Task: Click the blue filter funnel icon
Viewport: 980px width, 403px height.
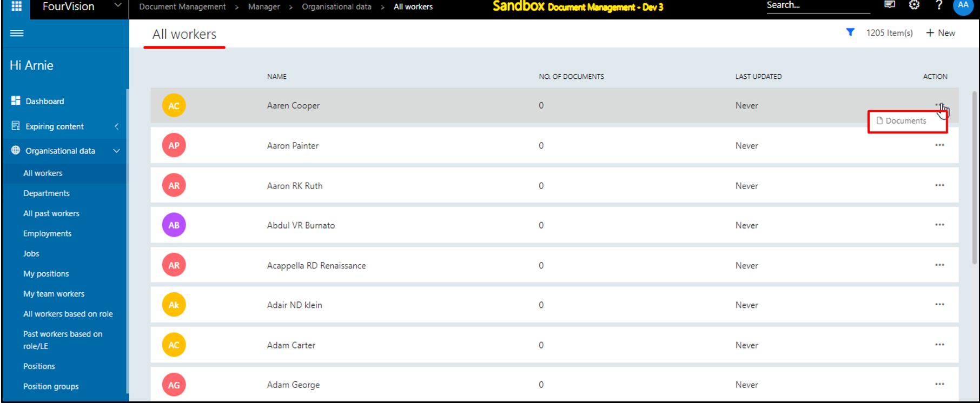Action: (850, 32)
